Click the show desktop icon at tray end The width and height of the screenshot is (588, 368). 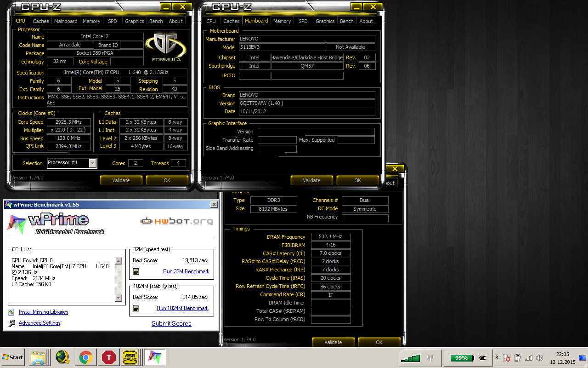583,357
